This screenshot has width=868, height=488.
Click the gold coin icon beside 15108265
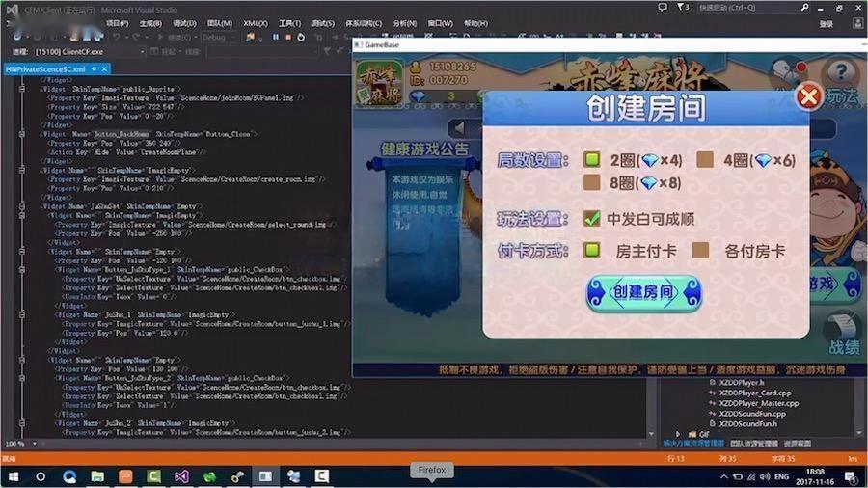(x=415, y=67)
